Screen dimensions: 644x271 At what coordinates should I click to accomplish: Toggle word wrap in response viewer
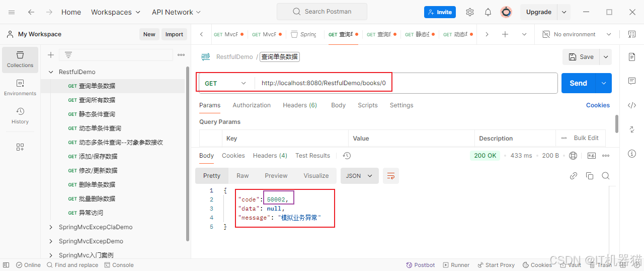[x=391, y=176]
